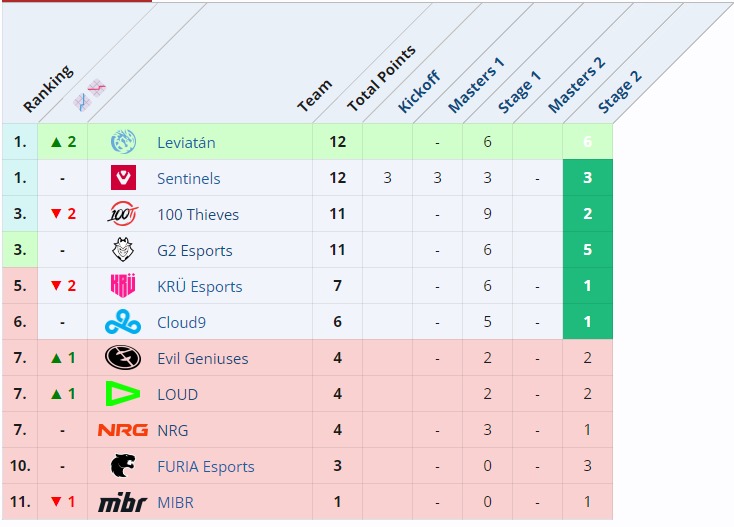Click Leviatán's highlighted Stage 2 points cell
734x527 pixels.
[x=587, y=142]
